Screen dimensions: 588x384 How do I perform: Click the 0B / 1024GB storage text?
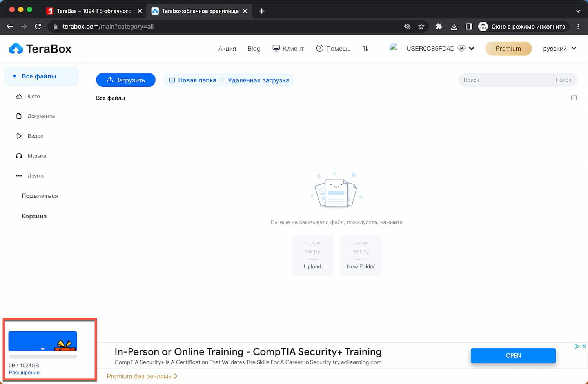tap(24, 365)
